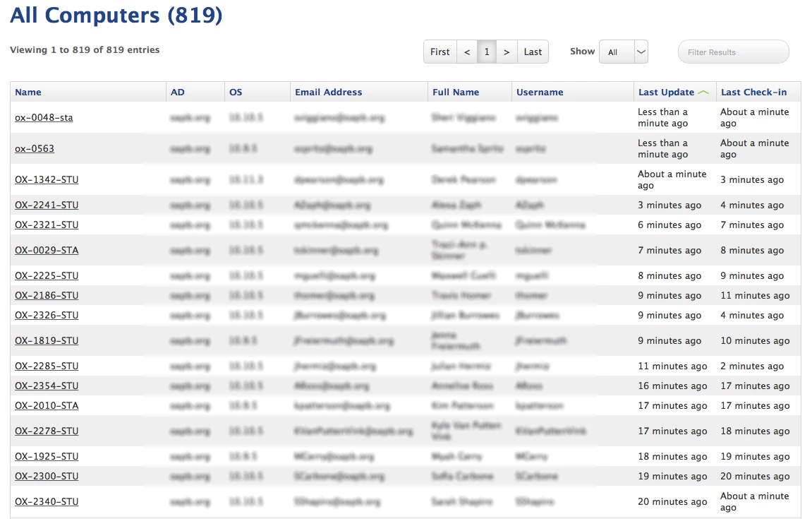Go to the First page

(440, 52)
